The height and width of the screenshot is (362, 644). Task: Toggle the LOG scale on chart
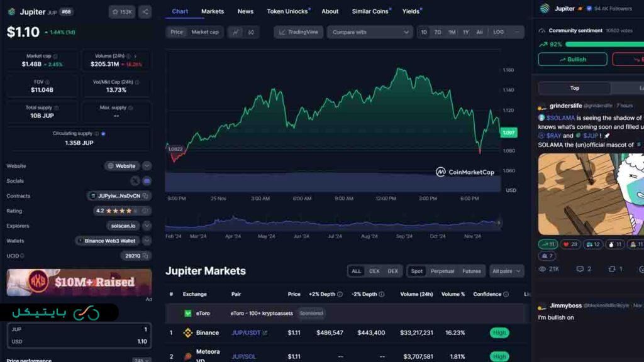tap(498, 32)
